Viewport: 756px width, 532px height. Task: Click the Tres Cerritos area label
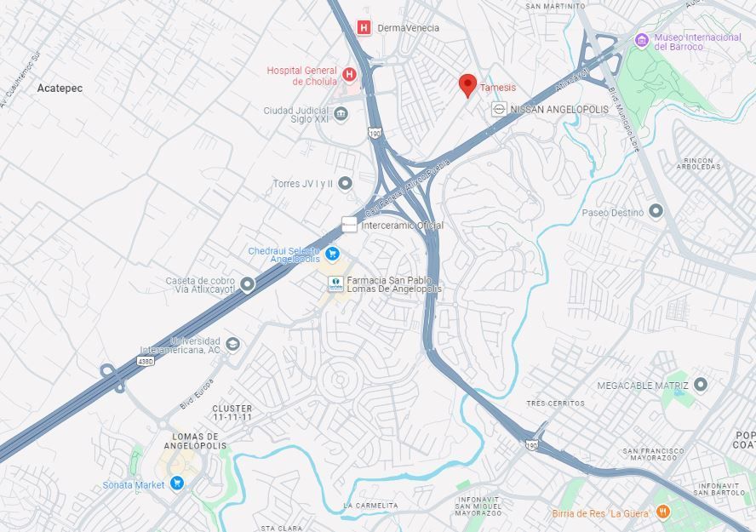pos(555,403)
